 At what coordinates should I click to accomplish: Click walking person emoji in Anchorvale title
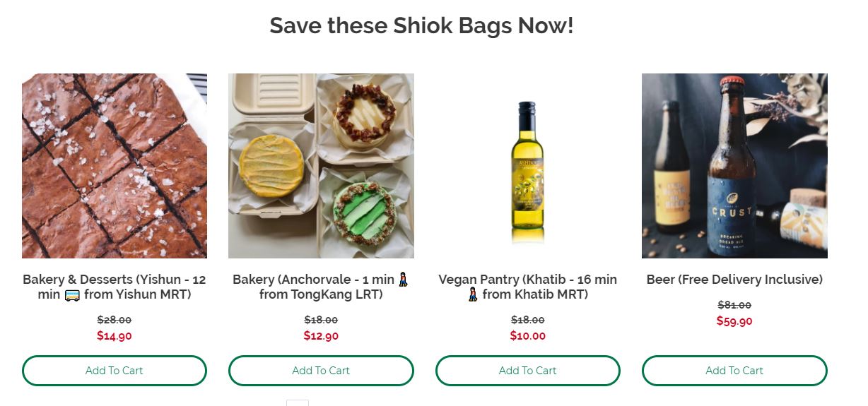click(403, 280)
